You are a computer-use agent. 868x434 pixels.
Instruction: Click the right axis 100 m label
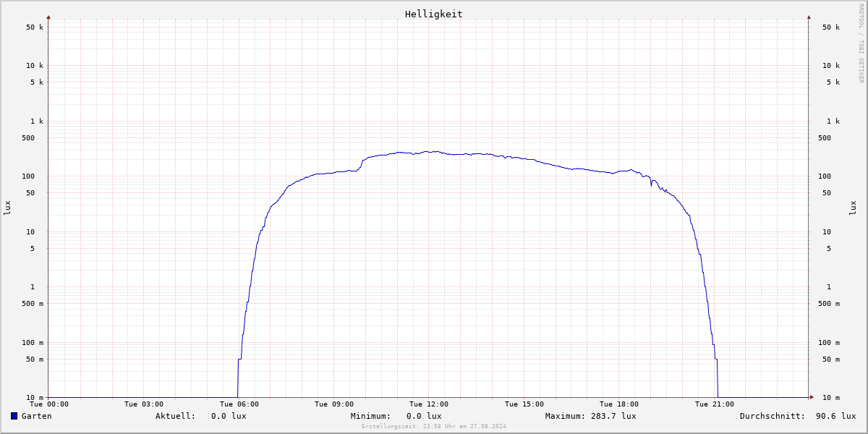(829, 343)
